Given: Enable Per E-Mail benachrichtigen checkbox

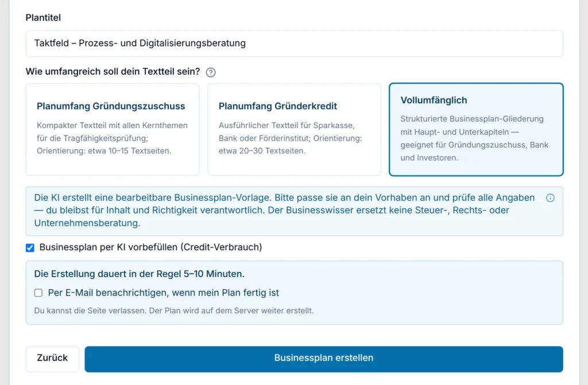Looking at the screenshot, I should 38,293.
